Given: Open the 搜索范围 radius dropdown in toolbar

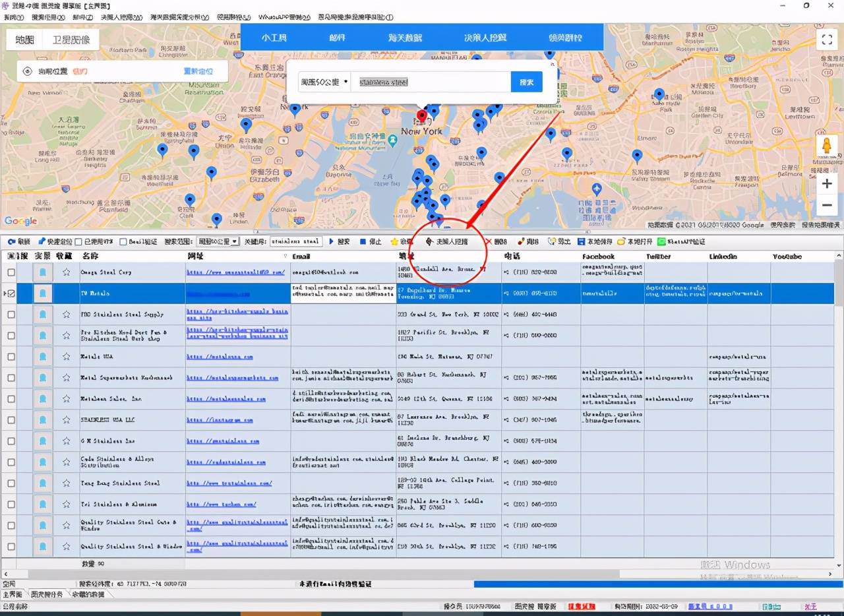Looking at the screenshot, I should 218,242.
